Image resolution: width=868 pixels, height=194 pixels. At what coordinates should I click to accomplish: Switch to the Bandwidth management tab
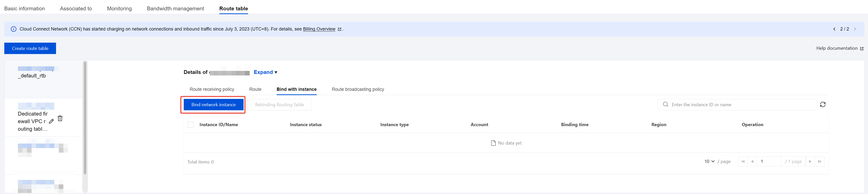pos(175,8)
